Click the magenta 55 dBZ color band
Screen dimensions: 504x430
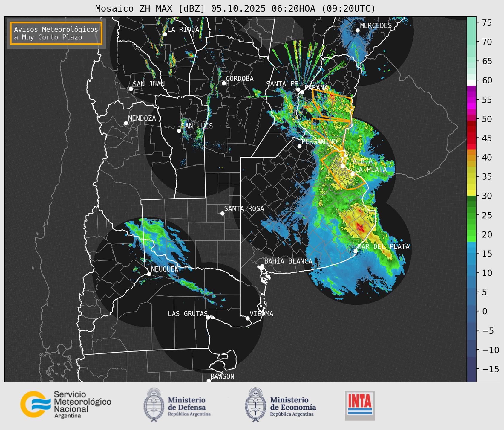tap(471, 100)
